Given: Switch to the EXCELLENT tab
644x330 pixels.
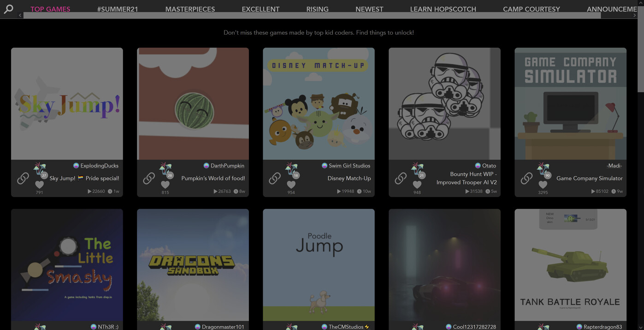Looking at the screenshot, I should [x=260, y=9].
